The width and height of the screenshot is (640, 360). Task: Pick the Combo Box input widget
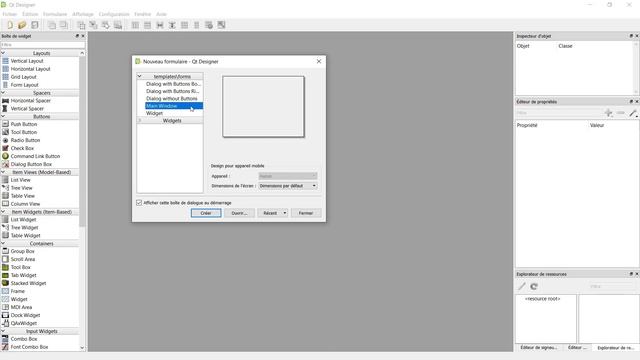pos(24,339)
